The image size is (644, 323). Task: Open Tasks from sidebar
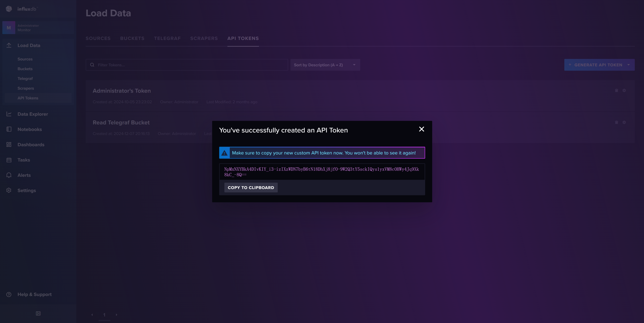(24, 160)
